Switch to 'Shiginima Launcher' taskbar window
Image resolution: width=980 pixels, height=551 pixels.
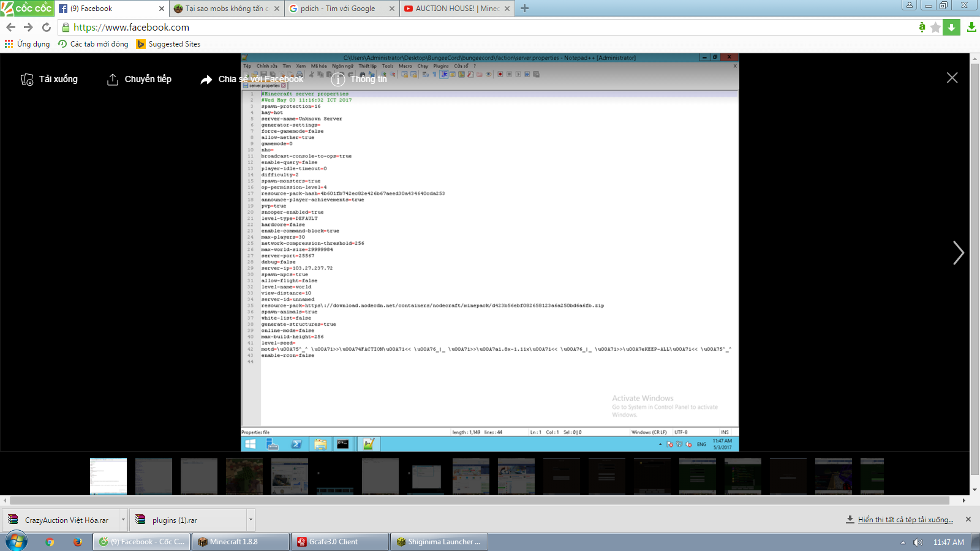click(x=439, y=542)
